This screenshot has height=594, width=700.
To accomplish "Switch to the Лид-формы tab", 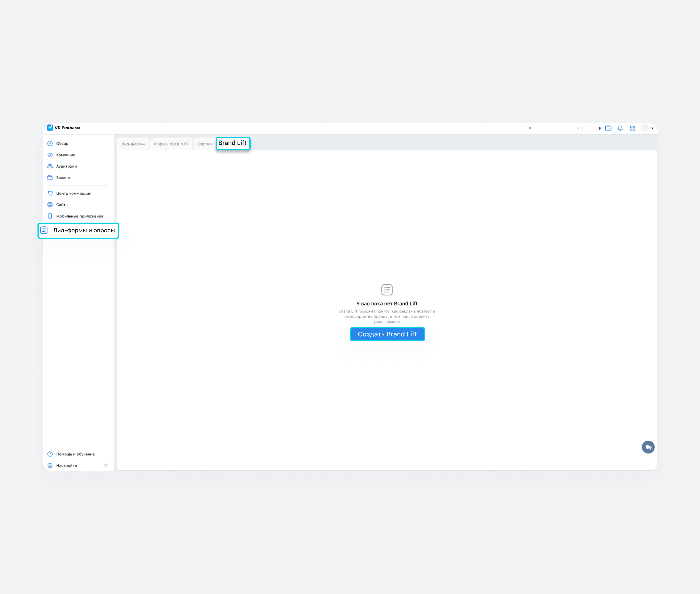I will (x=133, y=144).
